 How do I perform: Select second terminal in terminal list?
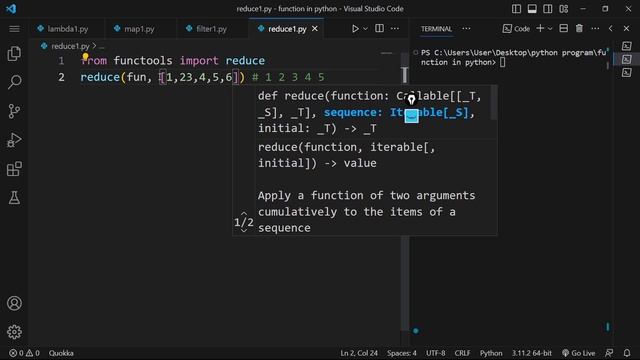click(x=627, y=60)
